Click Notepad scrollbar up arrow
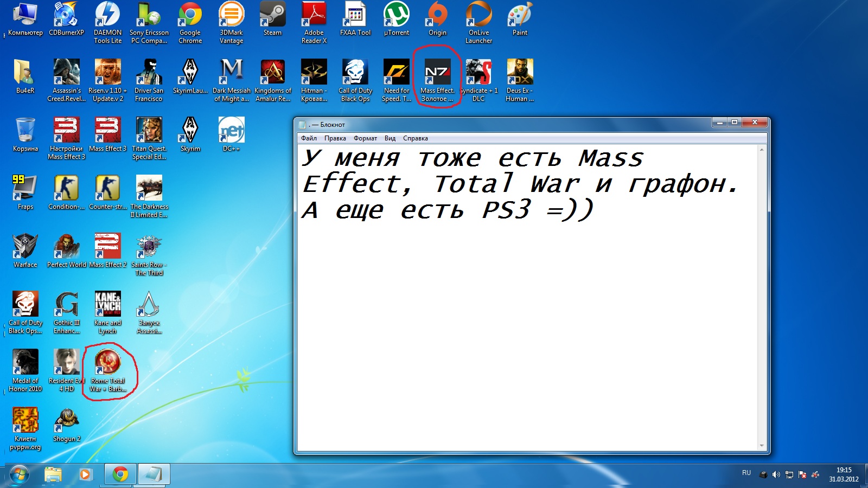 coord(762,149)
